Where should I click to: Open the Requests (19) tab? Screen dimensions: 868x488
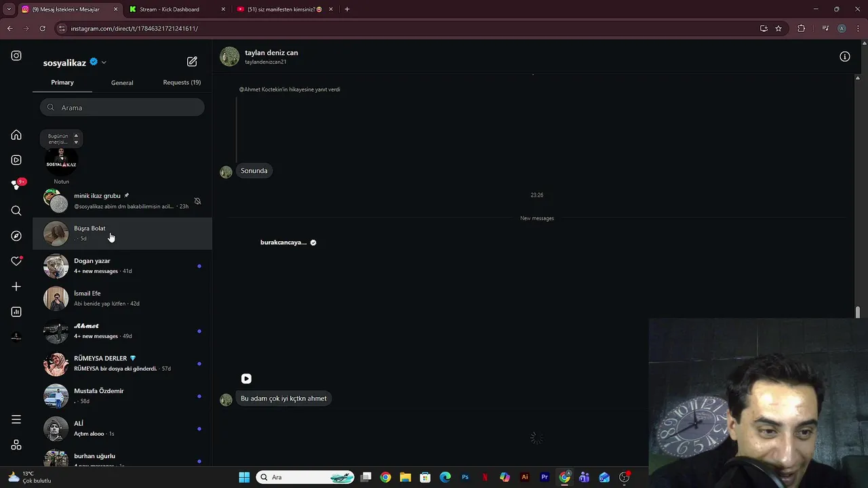pyautogui.click(x=182, y=83)
